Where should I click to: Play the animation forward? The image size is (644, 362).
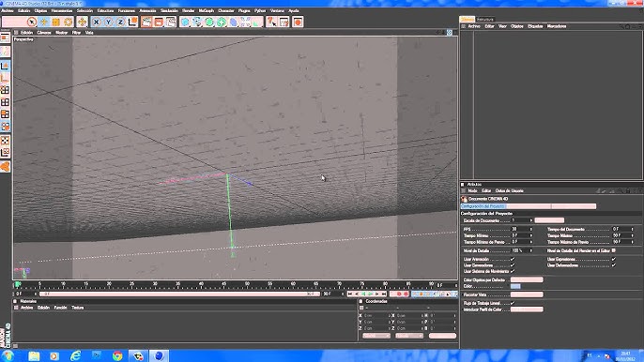[371, 294]
